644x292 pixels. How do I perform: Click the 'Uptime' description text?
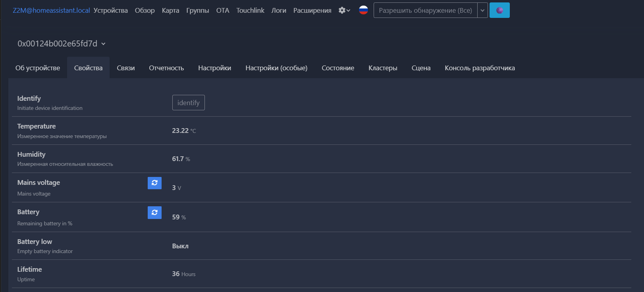(x=26, y=279)
